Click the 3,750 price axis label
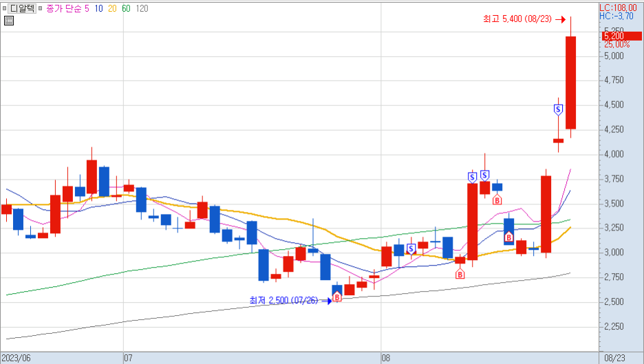The width and height of the screenshot is (644, 364). 614,179
